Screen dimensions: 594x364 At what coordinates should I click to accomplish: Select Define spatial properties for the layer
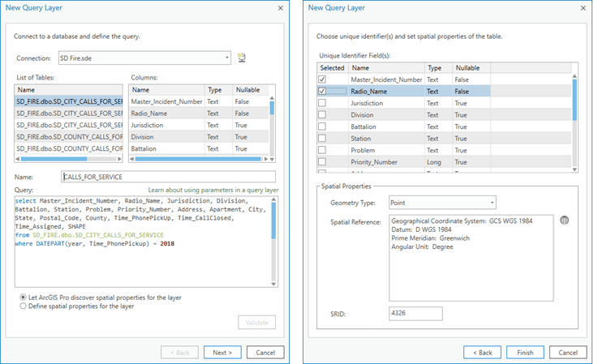point(23,306)
